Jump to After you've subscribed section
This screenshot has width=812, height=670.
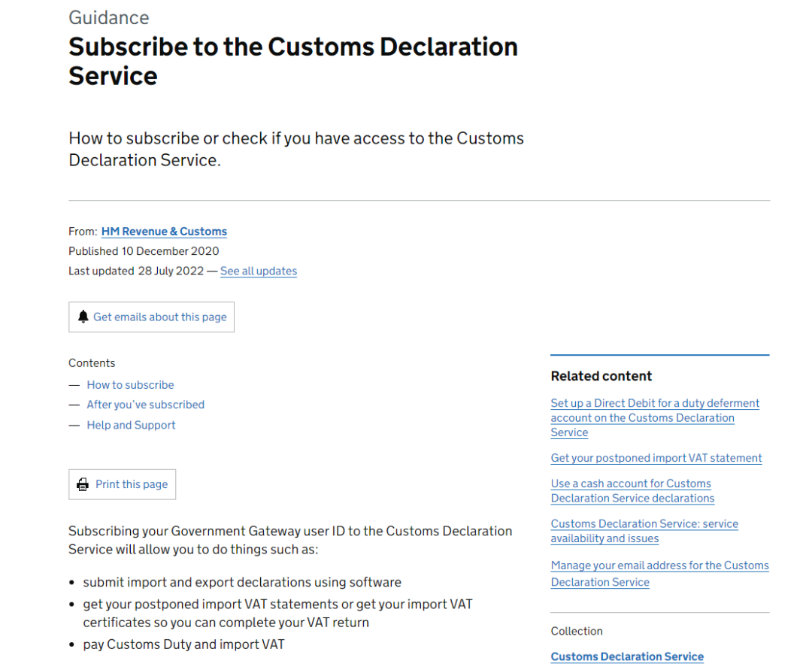(x=145, y=405)
